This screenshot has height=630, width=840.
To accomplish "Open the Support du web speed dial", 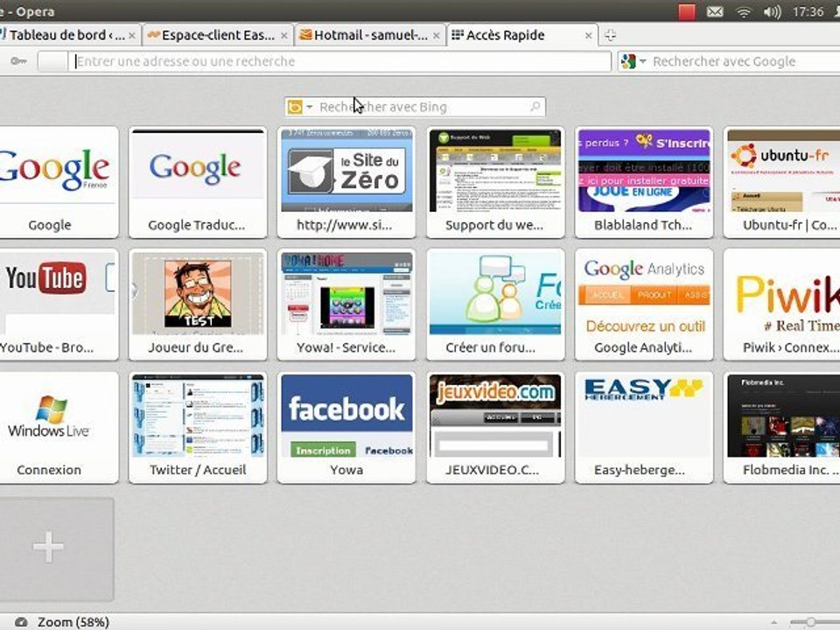I will pos(495,182).
